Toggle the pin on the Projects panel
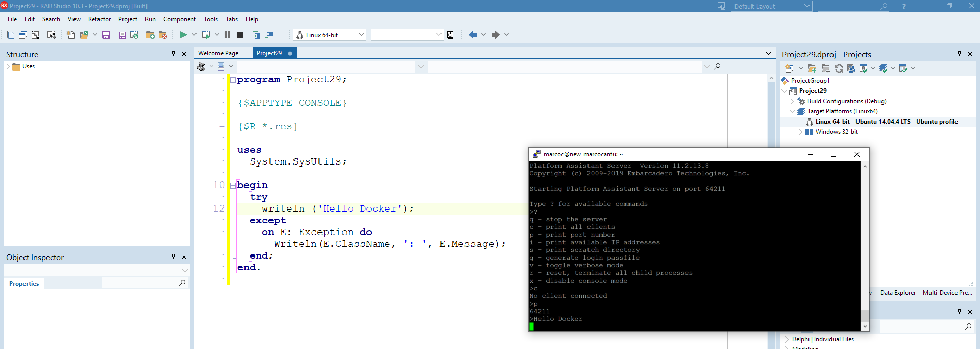Image resolution: width=980 pixels, height=349 pixels. 959,54
